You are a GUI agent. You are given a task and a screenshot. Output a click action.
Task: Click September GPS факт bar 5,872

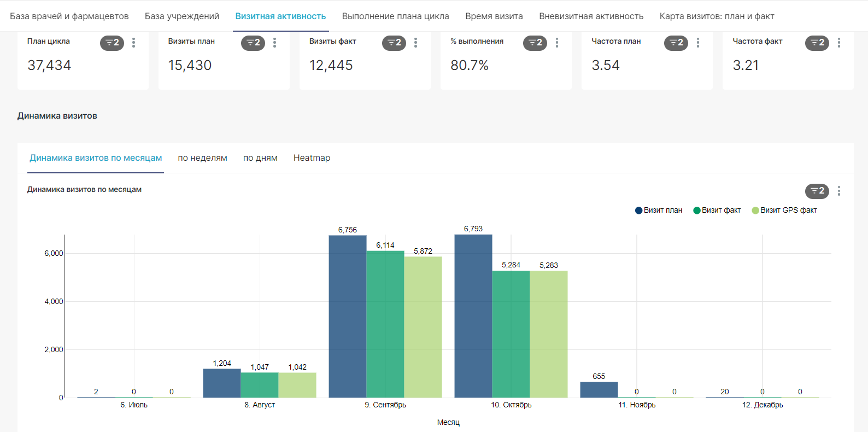click(423, 327)
